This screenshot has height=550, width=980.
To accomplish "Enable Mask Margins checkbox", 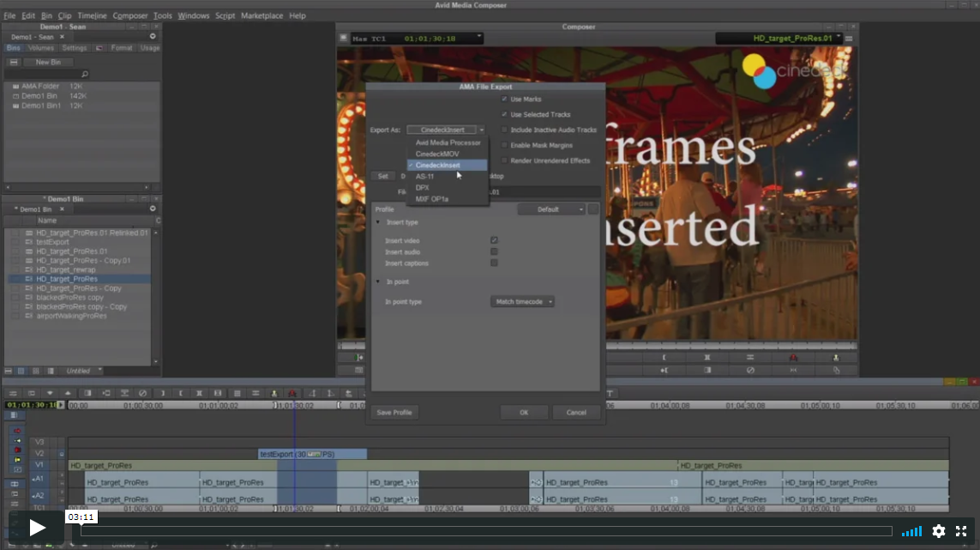I will [x=504, y=145].
